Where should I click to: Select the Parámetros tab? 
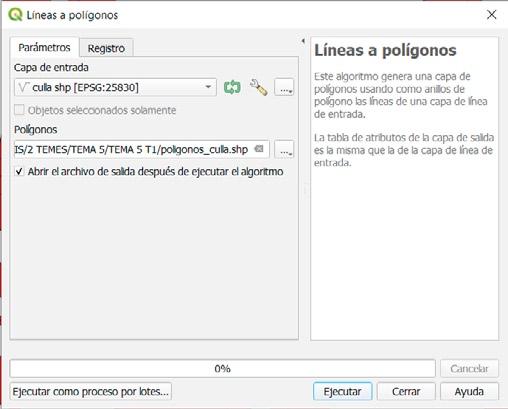click(x=44, y=47)
